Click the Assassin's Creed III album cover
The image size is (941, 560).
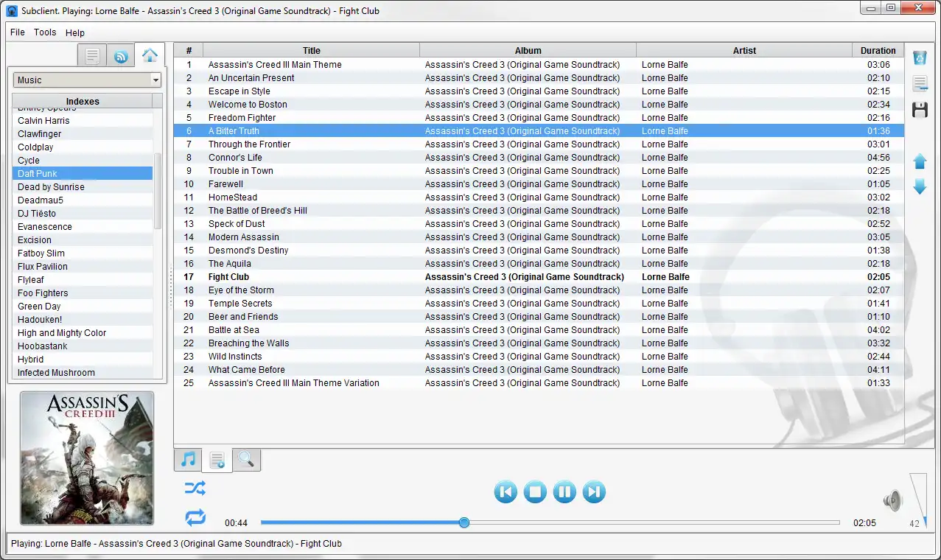tap(87, 458)
